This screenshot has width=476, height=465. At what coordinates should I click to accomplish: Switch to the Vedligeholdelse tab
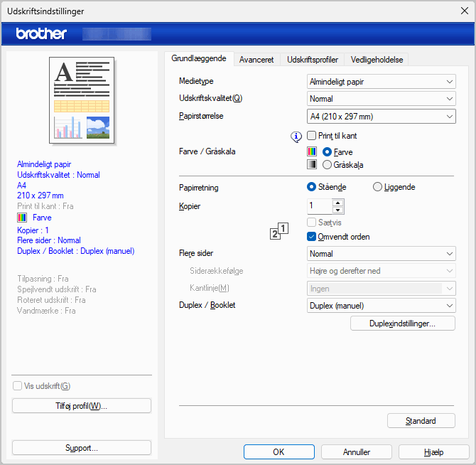(377, 60)
